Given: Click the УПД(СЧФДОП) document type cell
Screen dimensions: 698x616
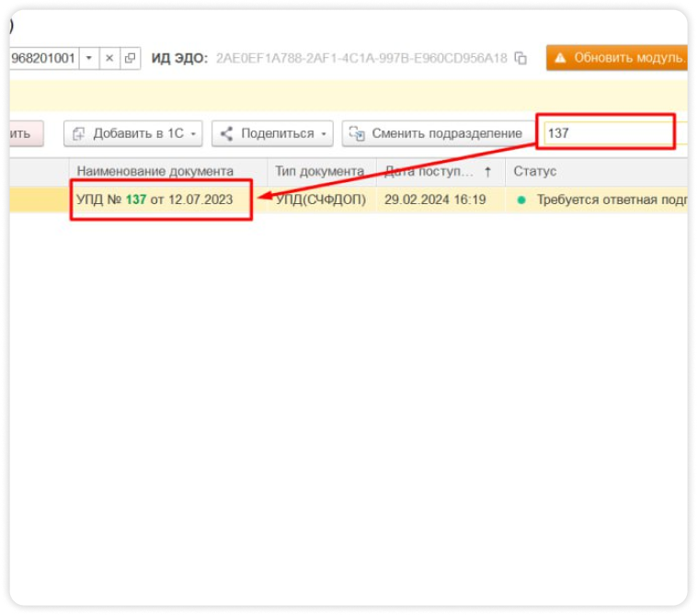Looking at the screenshot, I should [x=319, y=200].
